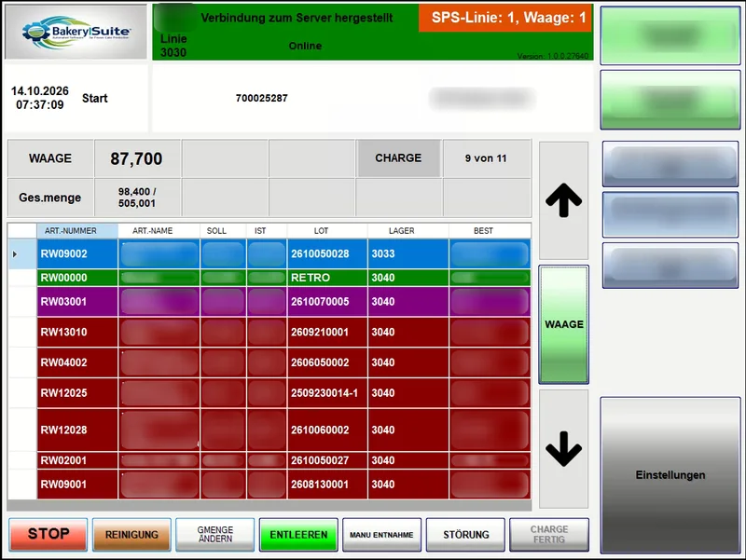This screenshot has height=560, width=746.
Task: Start REINIGUNG cleaning mode
Action: tap(131, 534)
